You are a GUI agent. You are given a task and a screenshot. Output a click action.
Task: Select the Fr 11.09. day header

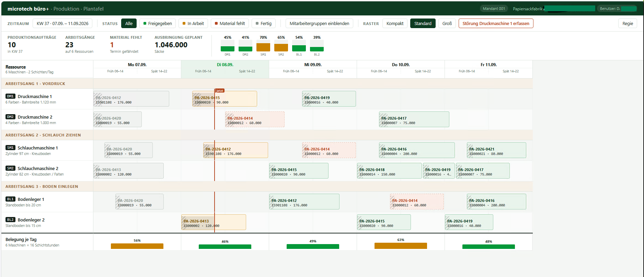[488, 64]
